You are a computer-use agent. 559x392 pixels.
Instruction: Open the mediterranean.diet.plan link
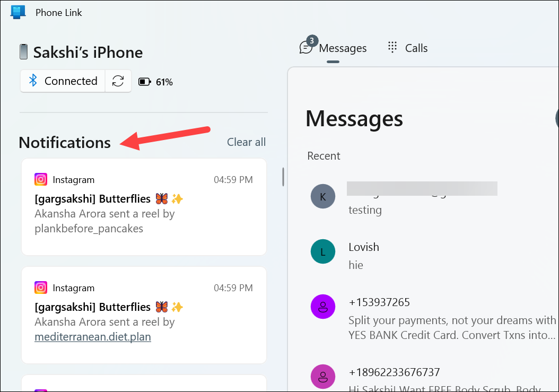[93, 337]
